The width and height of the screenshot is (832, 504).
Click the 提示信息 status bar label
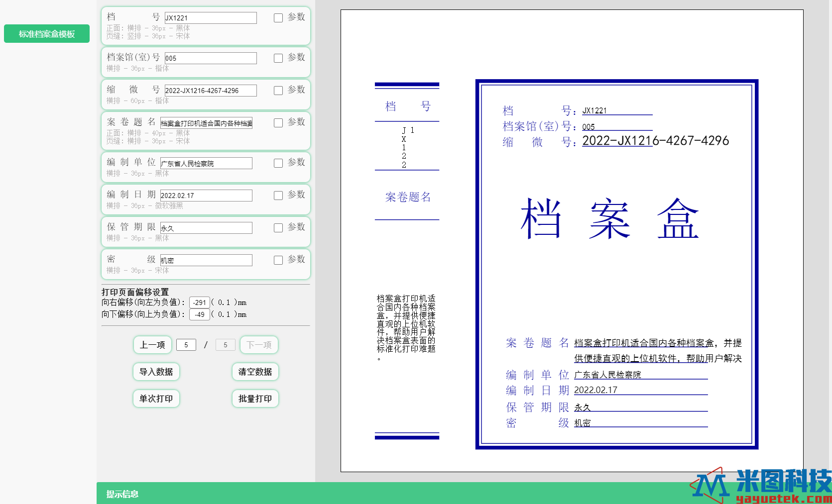click(x=122, y=494)
